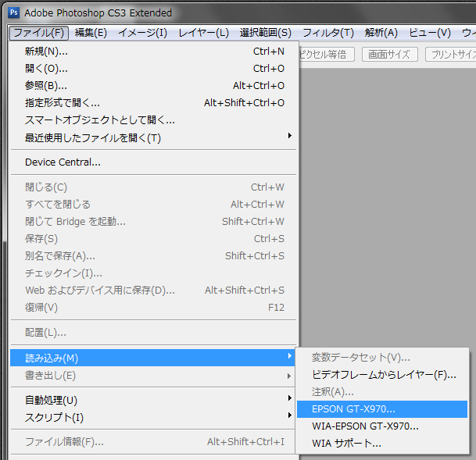Select 配置(L)... menu entry
Image resolution: width=476 pixels, height=460 pixels.
point(153,333)
